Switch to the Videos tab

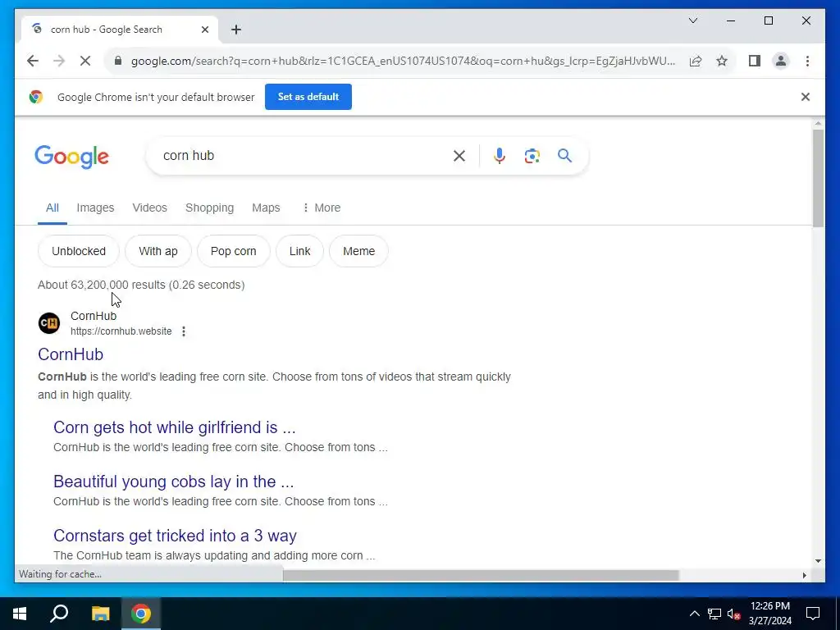(x=149, y=208)
